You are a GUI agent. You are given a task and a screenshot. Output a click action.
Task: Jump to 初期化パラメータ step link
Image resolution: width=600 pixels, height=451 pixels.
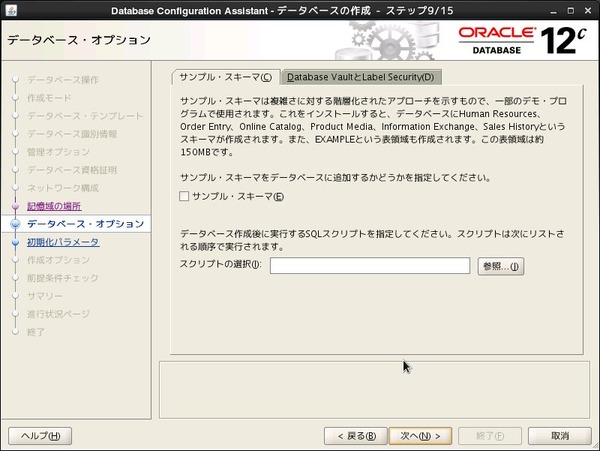point(63,242)
